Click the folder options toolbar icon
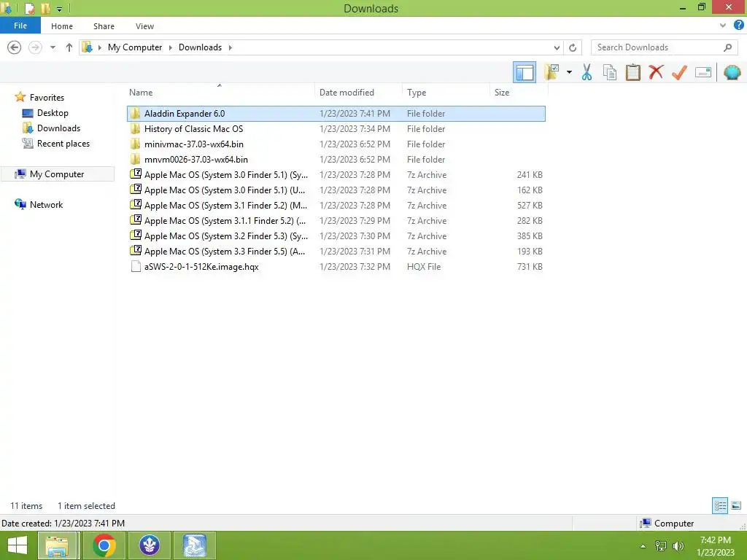This screenshot has height=560, width=747. click(552, 72)
